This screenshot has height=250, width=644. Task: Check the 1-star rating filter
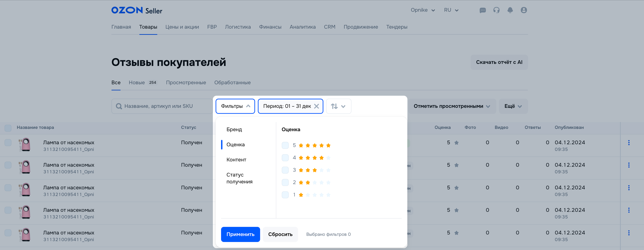(x=285, y=195)
